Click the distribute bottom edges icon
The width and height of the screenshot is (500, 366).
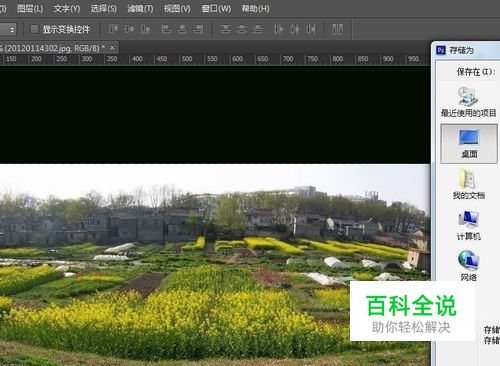pos(257,29)
